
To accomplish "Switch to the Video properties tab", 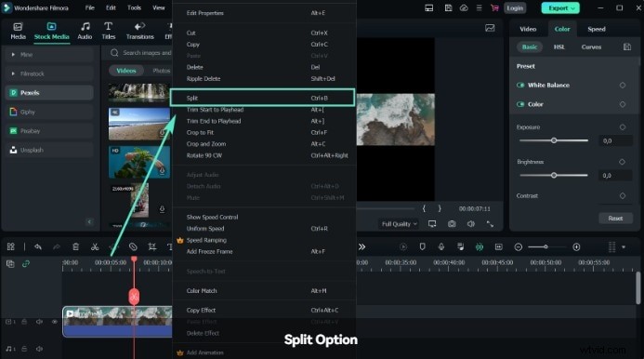I will point(528,29).
